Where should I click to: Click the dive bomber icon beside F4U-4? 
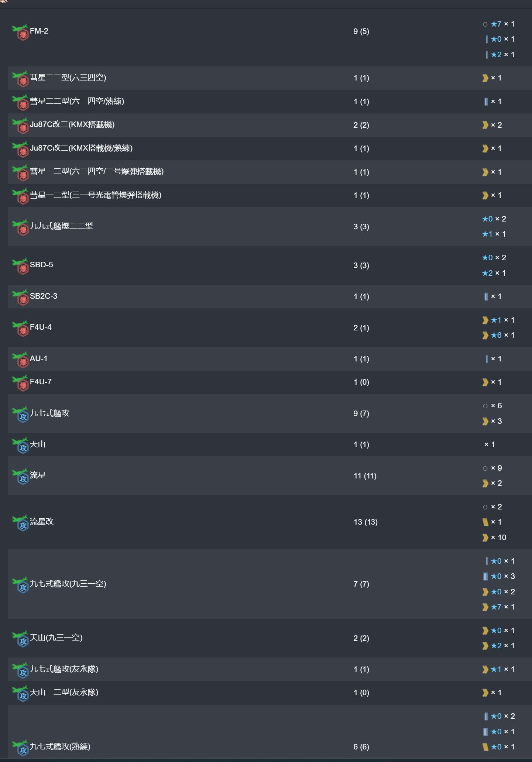20,328
